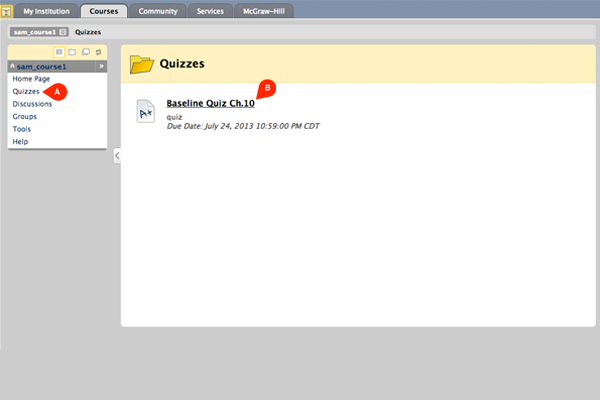The height and width of the screenshot is (400, 600).
Task: Open the Baseline Quiz Ch.10 link
Action: (x=210, y=103)
